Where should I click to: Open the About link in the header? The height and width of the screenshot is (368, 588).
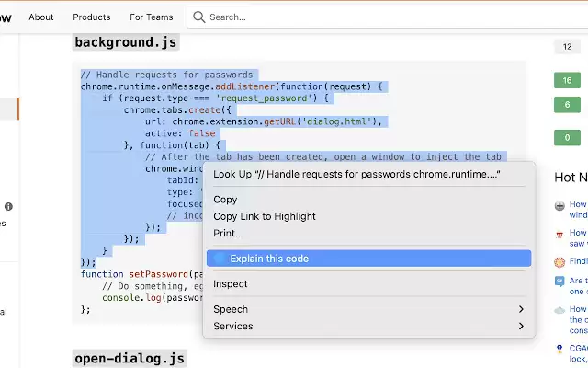pos(41,17)
